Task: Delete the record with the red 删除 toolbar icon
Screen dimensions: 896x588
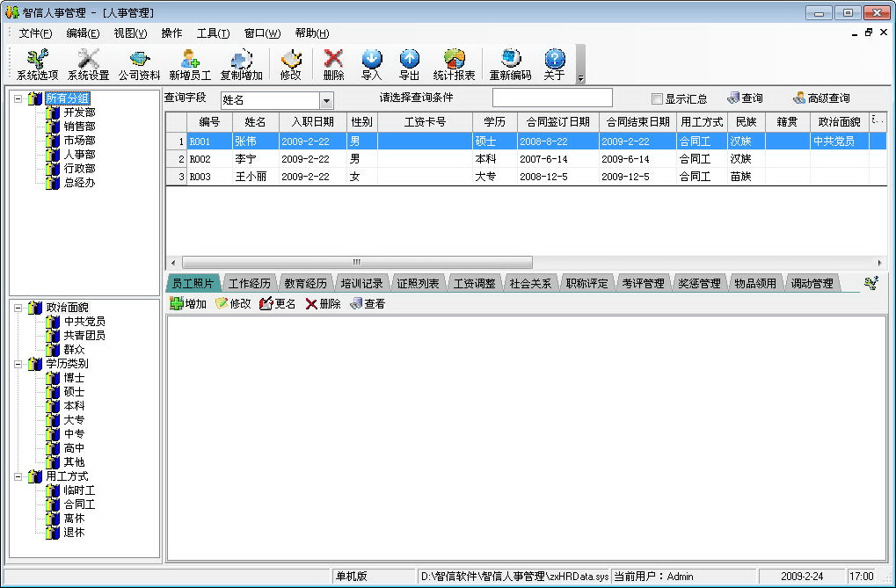Action: click(333, 64)
